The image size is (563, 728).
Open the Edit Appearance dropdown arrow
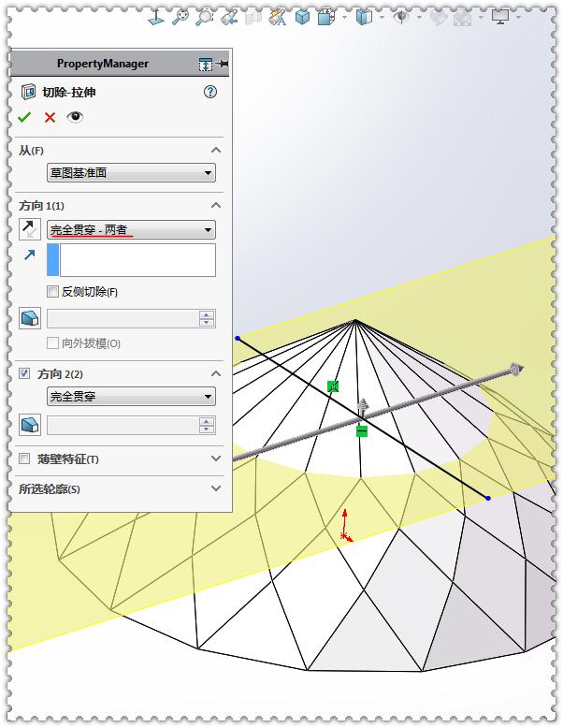[x=419, y=18]
